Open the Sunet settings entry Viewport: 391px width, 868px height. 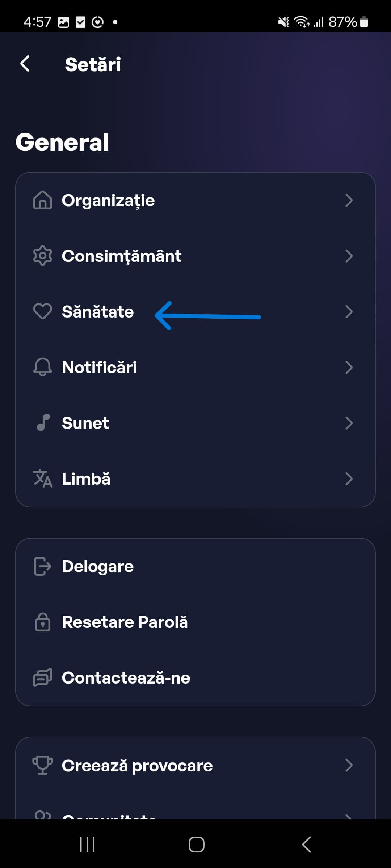[85, 423]
